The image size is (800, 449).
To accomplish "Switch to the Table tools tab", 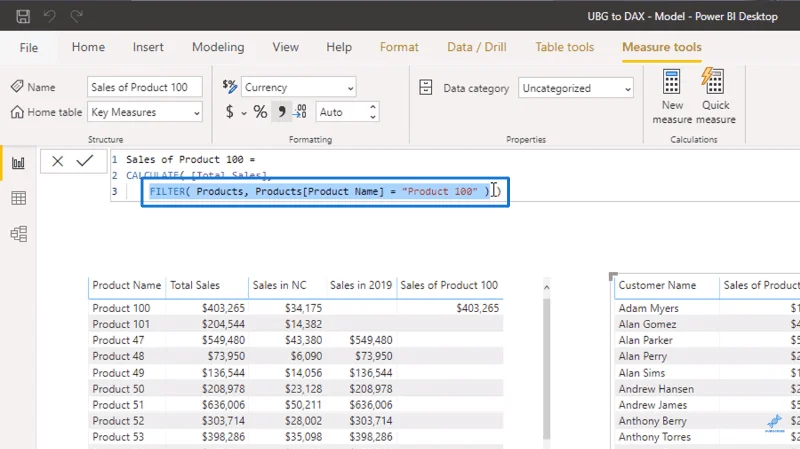I will pos(564,47).
